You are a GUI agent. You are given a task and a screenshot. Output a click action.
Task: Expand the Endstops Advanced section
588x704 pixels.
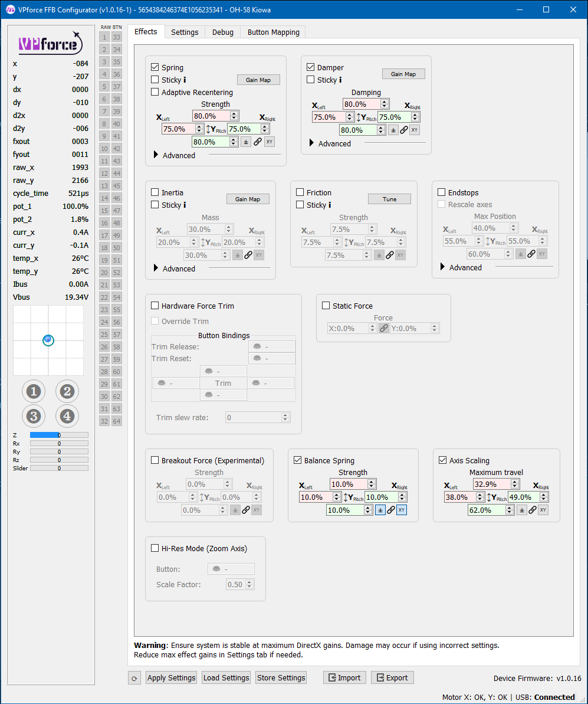tap(442, 267)
